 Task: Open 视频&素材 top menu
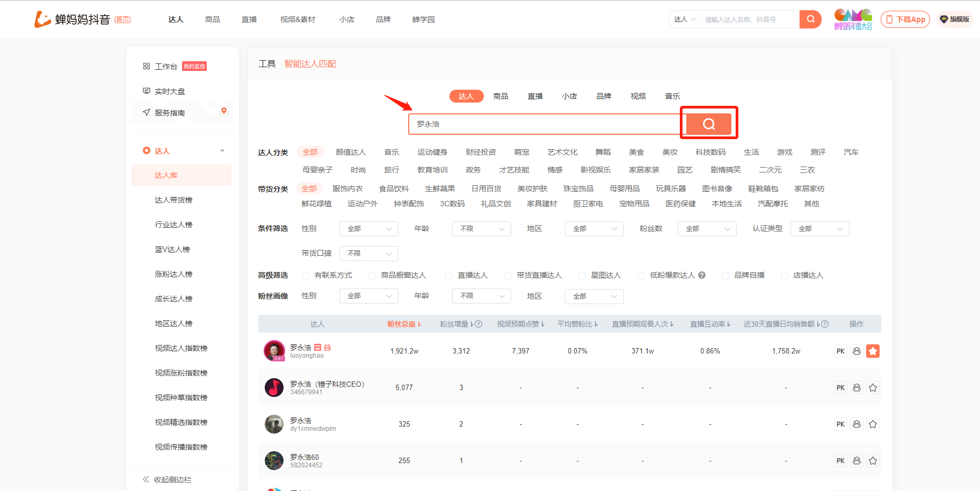click(x=297, y=19)
